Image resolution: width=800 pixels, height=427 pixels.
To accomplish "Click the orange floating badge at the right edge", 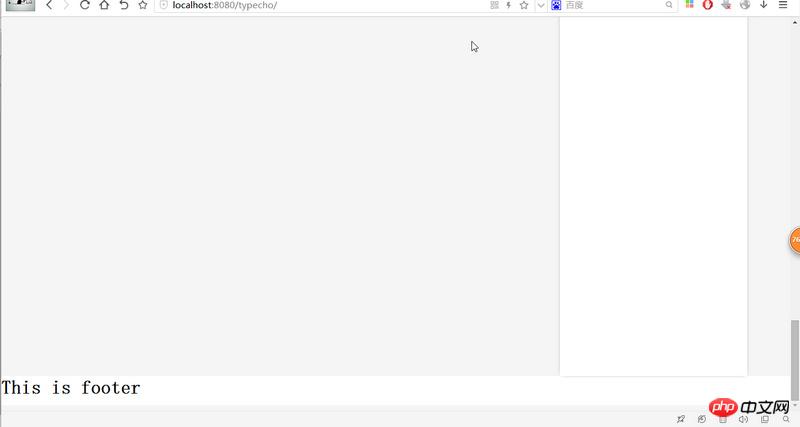I will (x=794, y=240).
